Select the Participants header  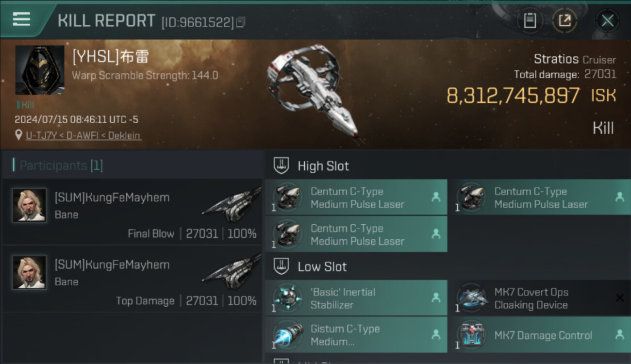pos(61,165)
